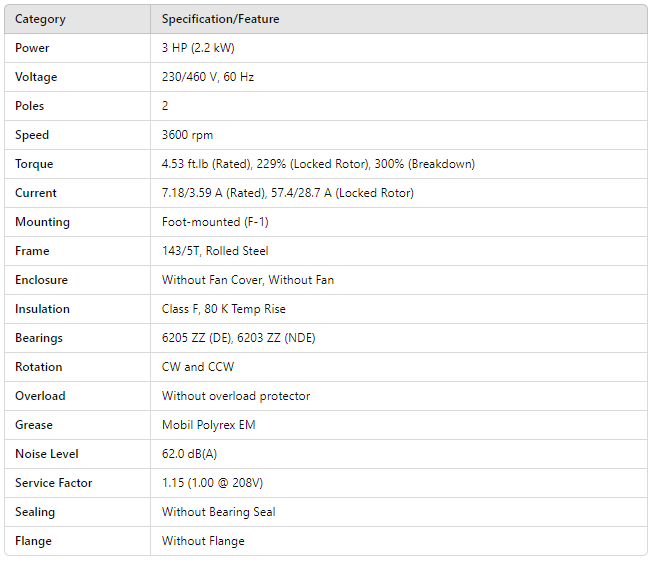The image size is (654, 563).
Task: Click the Category column header
Action: tap(40, 19)
